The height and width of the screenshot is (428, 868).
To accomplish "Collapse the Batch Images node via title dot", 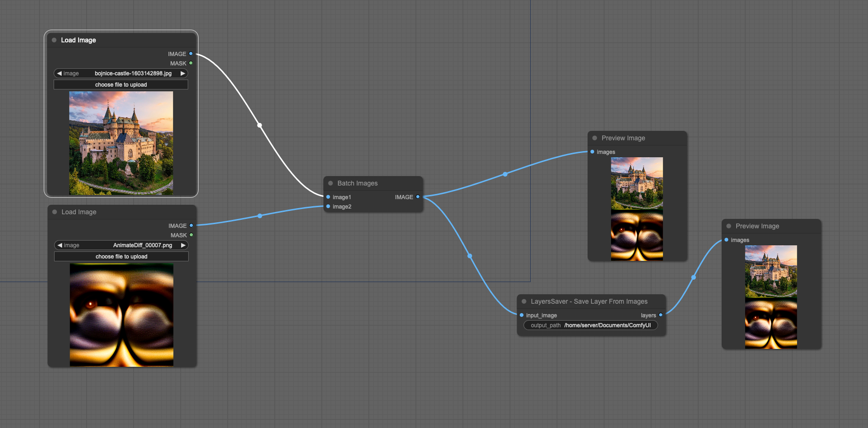I will click(330, 183).
